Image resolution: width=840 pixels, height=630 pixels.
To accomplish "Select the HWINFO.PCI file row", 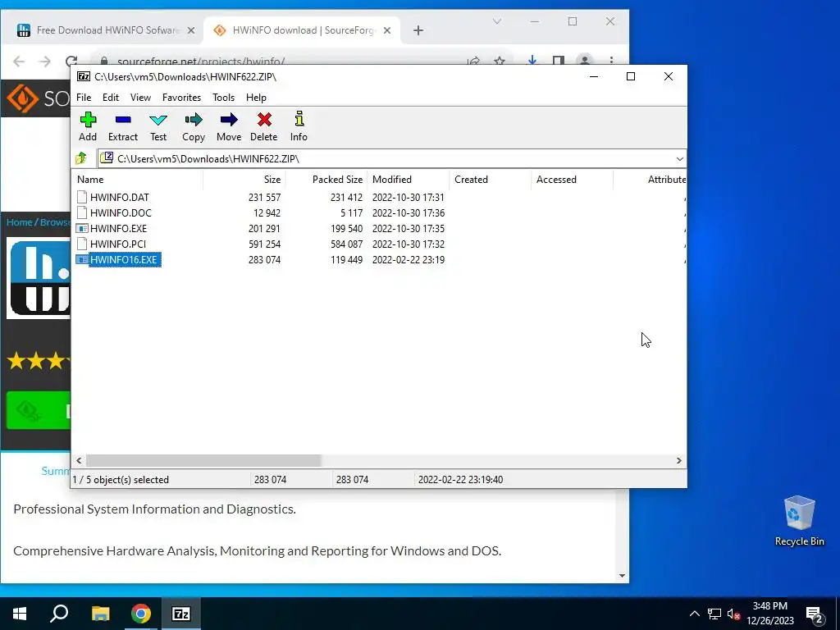I will pyautogui.click(x=378, y=244).
